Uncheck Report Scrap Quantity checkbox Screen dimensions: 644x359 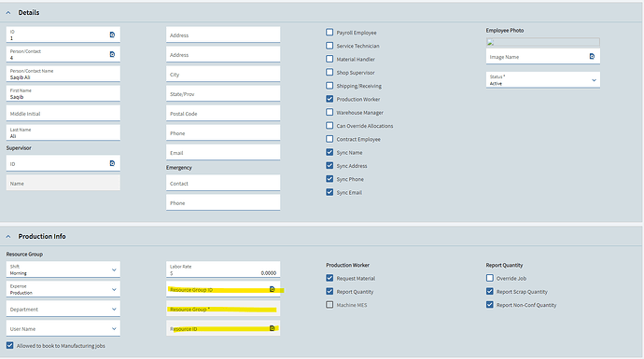(490, 291)
